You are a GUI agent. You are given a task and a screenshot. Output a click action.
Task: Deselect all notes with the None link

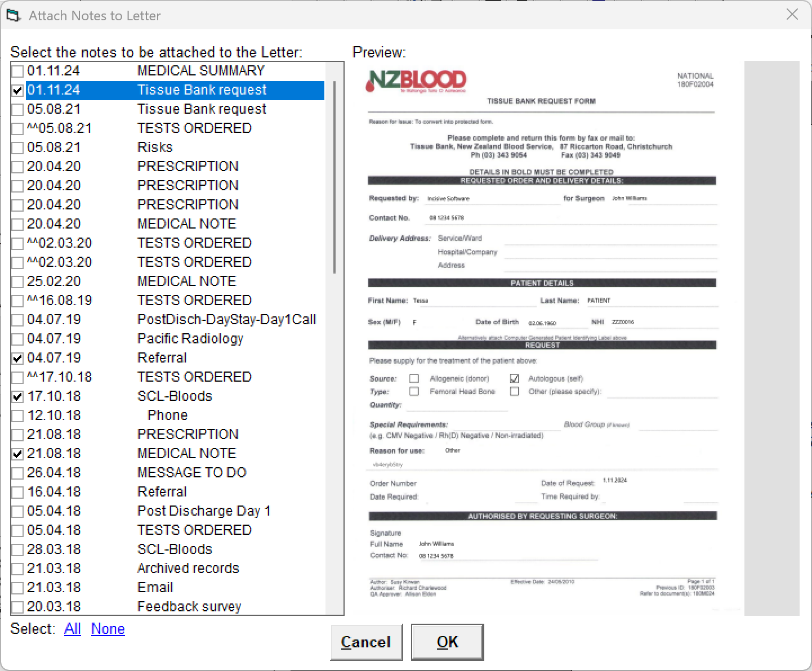108,629
